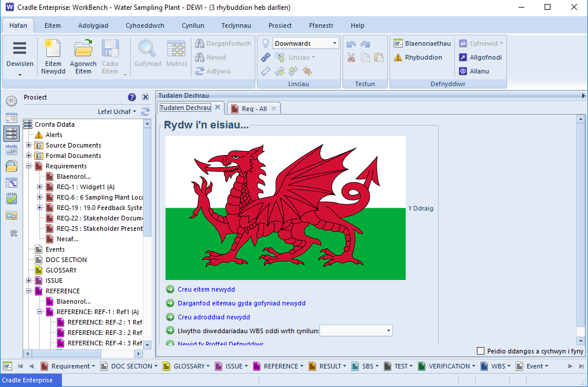Click the Cadw Eitem save button

tap(112, 56)
